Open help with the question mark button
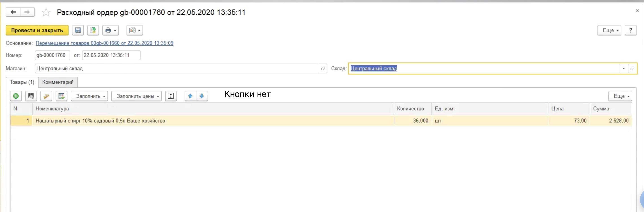The width and height of the screenshot is (644, 212). click(631, 30)
